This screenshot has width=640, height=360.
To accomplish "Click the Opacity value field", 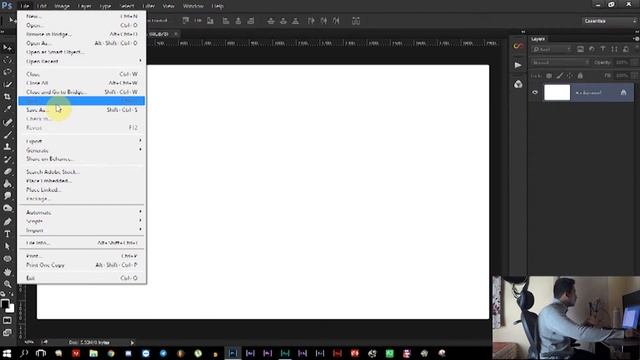I will coord(622,62).
